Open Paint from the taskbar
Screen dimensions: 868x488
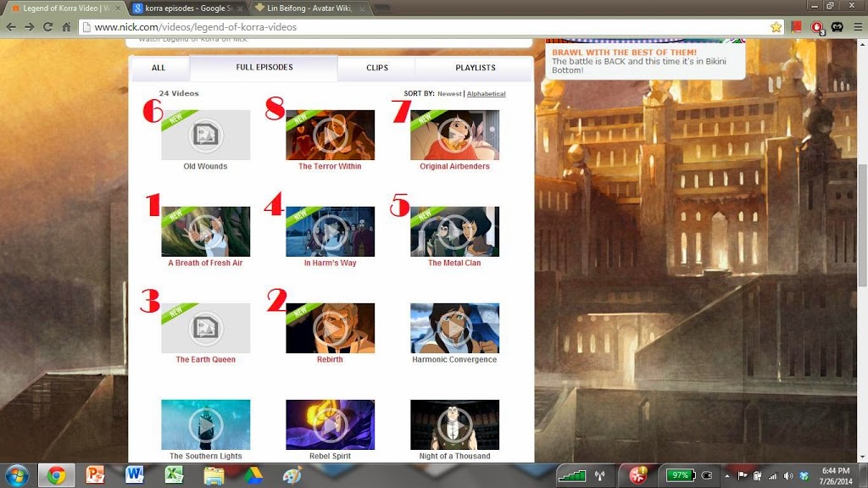coord(292,475)
